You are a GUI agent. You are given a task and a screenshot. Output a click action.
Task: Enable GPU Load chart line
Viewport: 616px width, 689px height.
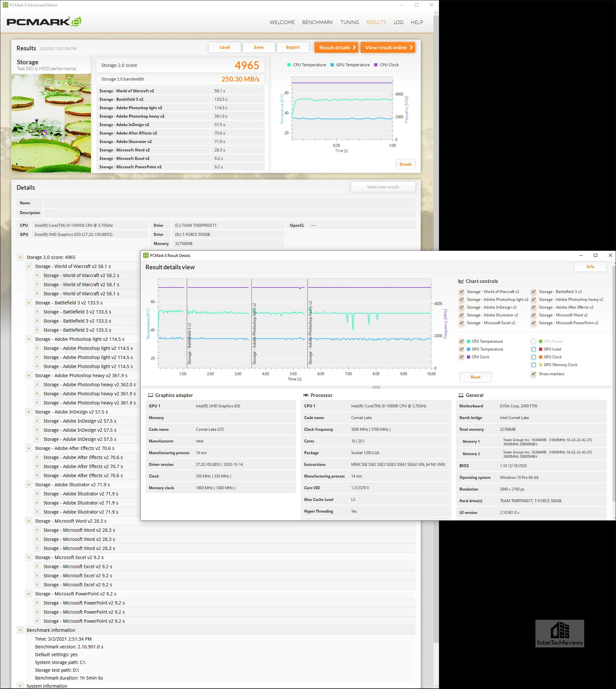pos(533,349)
